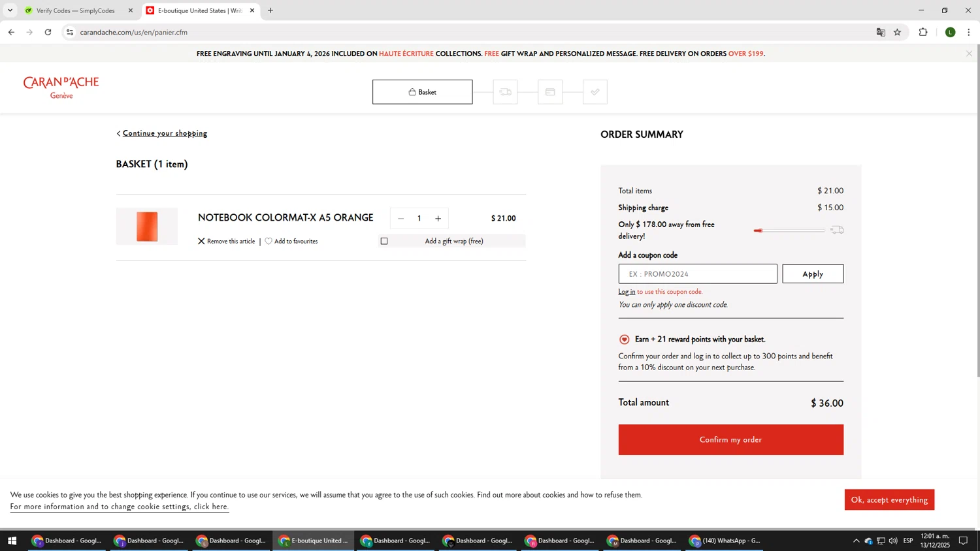Focus the coupon code input field

(x=698, y=274)
